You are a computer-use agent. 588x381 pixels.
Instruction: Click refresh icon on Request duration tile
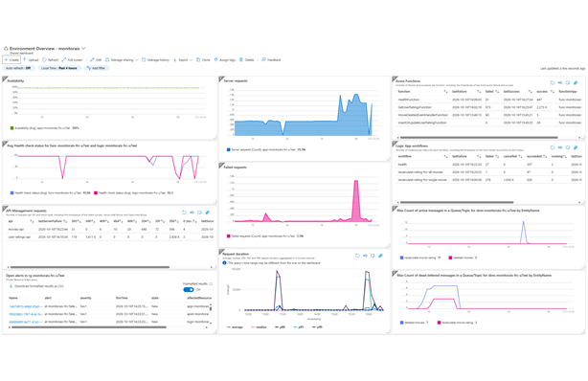tap(357, 256)
